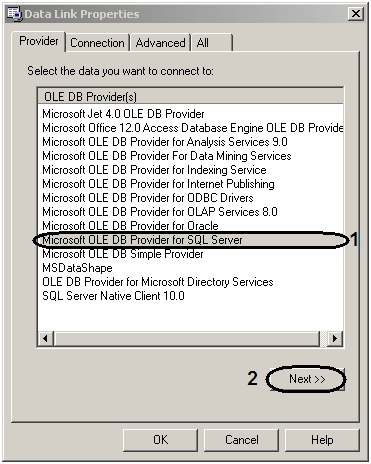Click the right scroll arrow of list
Image resolution: width=371 pixels, height=464 pixels.
(x=335, y=339)
